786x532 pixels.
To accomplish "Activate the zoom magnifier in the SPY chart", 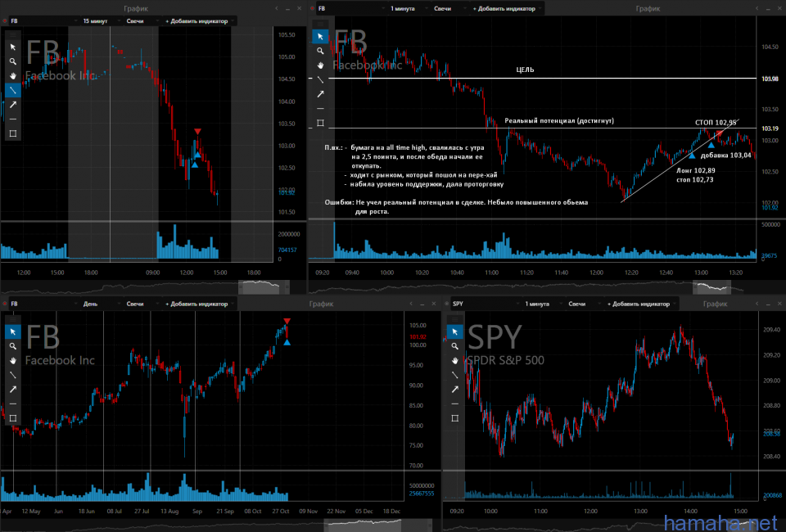I will pos(454,346).
